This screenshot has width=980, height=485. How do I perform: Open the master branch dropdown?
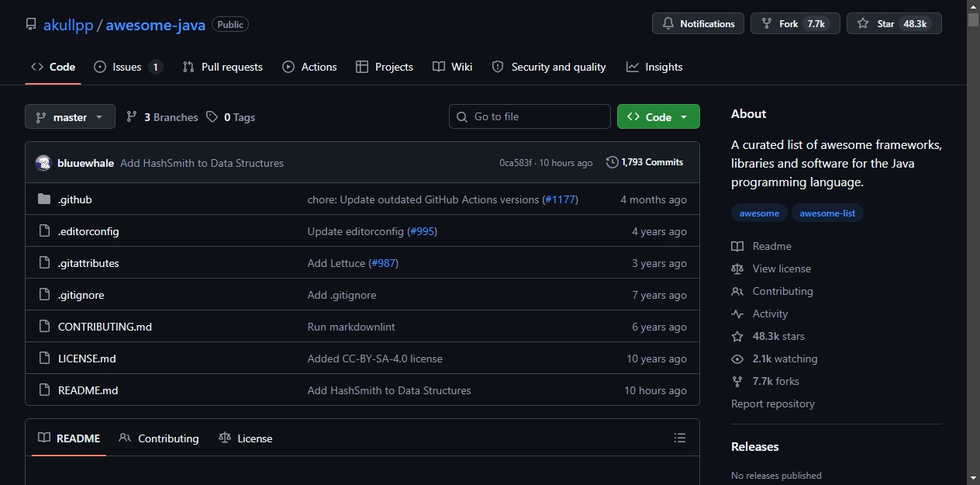click(70, 117)
